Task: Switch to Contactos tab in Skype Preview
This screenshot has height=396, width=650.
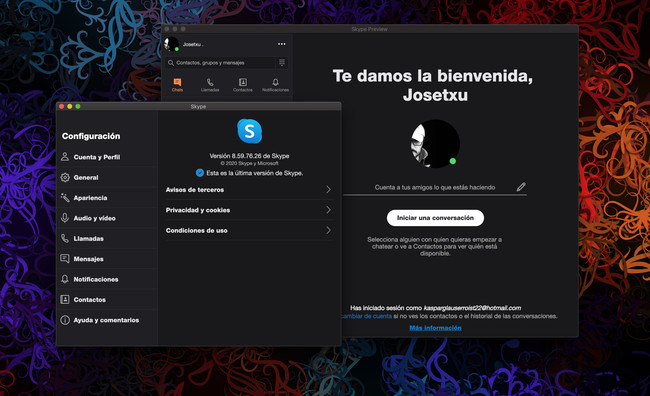Action: point(243,85)
